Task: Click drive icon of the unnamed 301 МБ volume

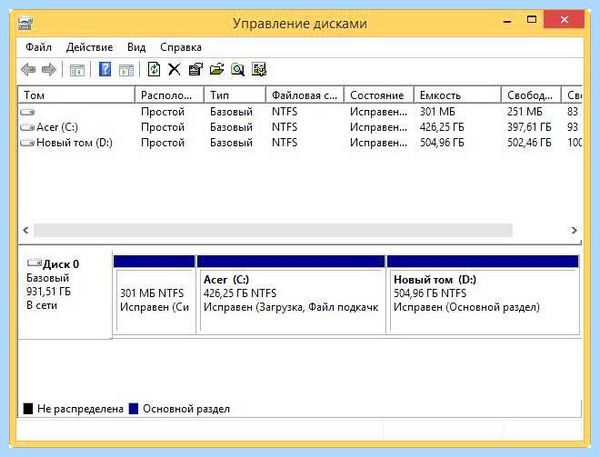Action: pyautogui.click(x=27, y=112)
